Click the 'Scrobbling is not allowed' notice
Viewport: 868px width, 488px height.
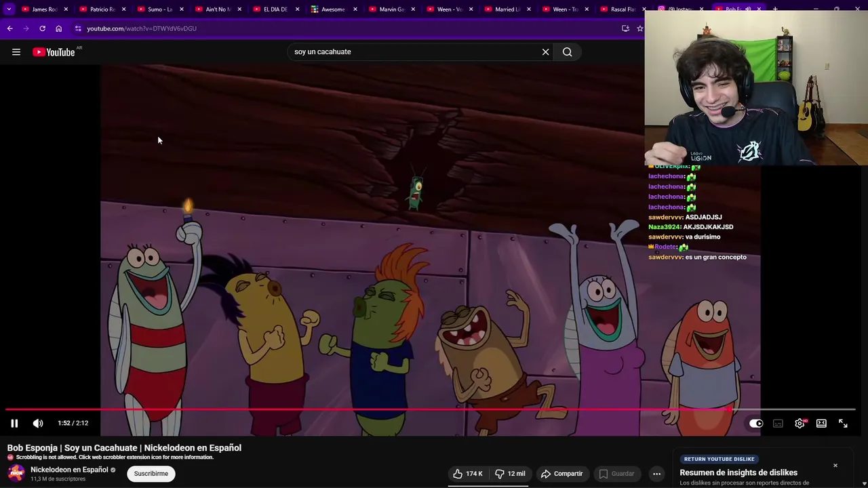pos(111,457)
